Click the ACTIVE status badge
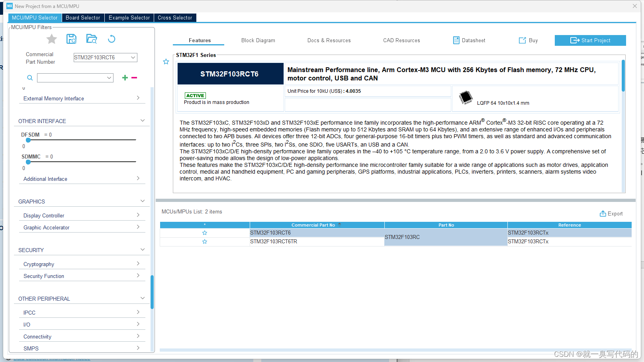The width and height of the screenshot is (644, 362). 195,96
